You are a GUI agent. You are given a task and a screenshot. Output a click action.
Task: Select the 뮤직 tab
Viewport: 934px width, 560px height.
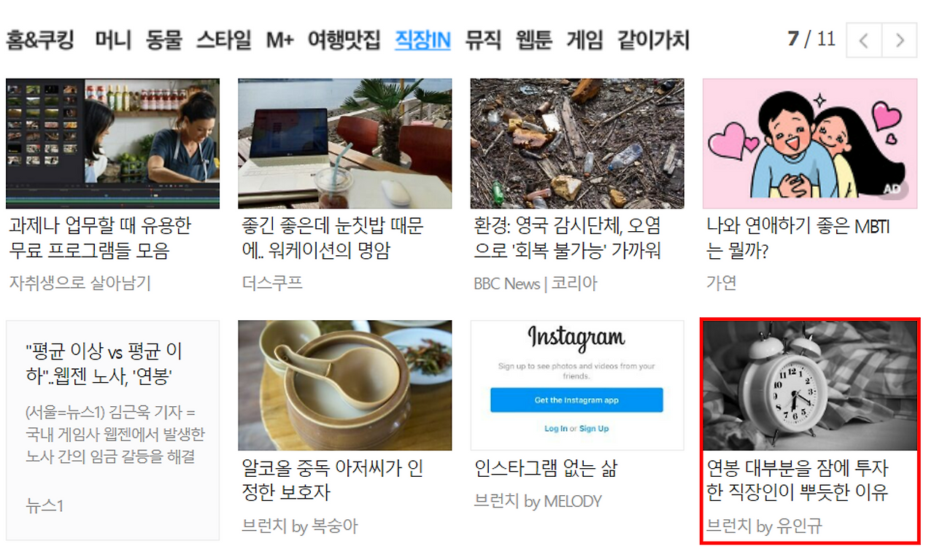[483, 39]
